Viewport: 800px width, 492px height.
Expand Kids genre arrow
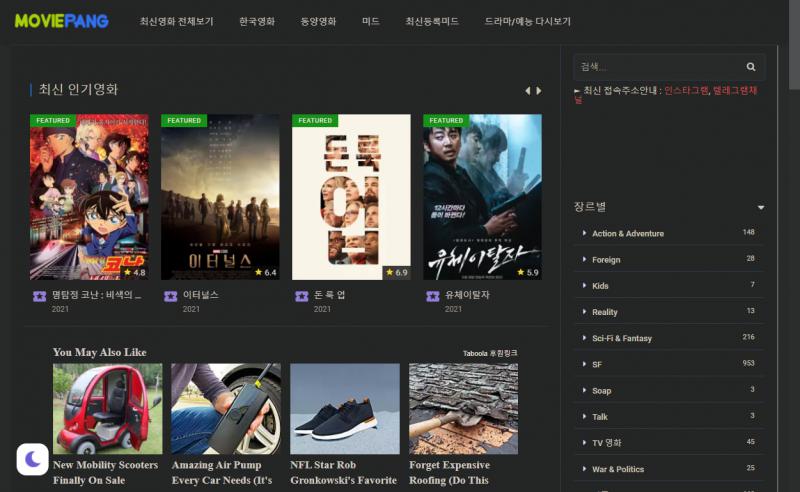[584, 285]
